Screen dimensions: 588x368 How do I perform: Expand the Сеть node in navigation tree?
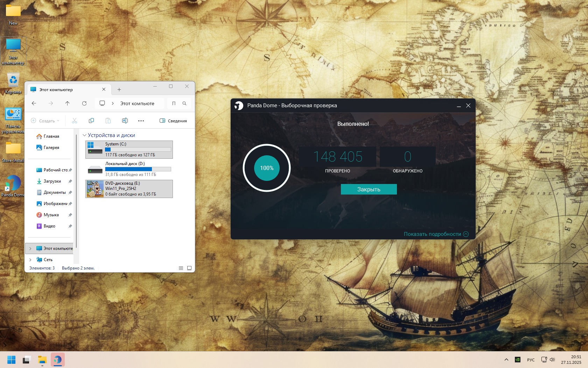[30, 260]
